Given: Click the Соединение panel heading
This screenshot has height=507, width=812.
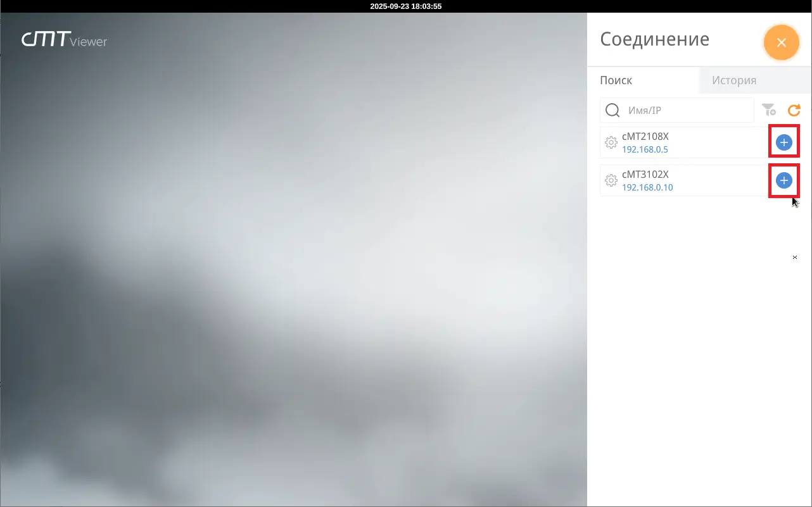Looking at the screenshot, I should tap(654, 39).
